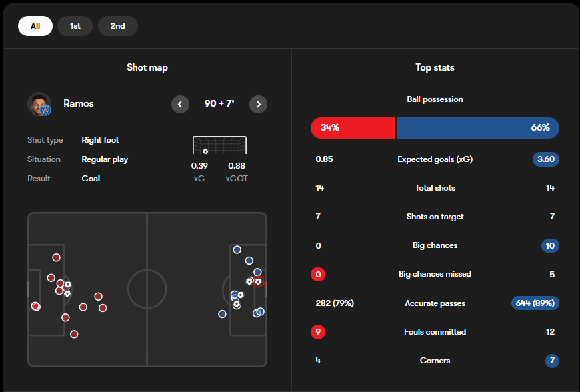Screen dimensions: 580x392
Task: Go to previous shot with left chevron
Action: (180, 104)
